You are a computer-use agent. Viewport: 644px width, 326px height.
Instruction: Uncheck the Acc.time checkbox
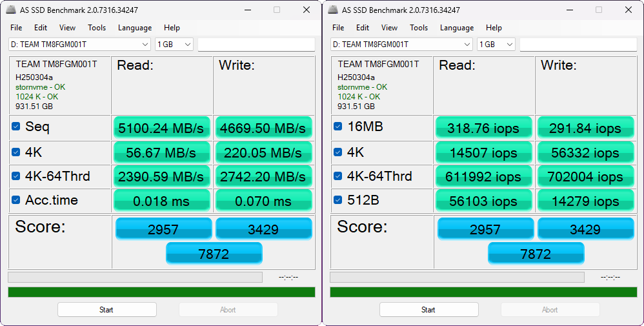point(16,199)
